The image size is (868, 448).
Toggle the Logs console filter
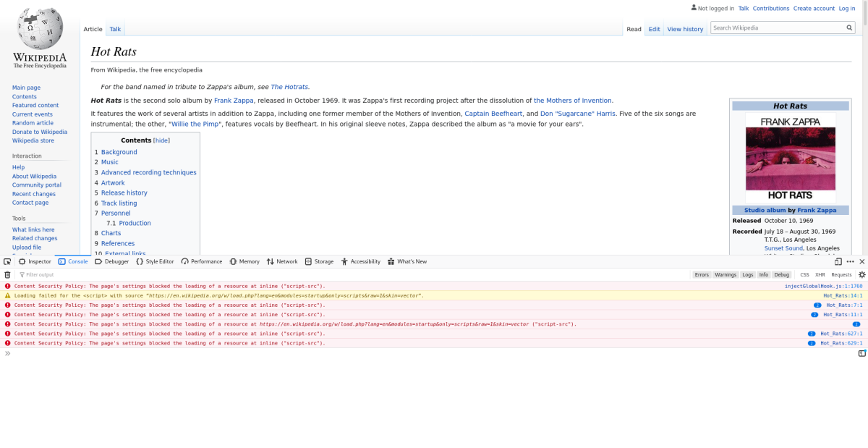748,275
